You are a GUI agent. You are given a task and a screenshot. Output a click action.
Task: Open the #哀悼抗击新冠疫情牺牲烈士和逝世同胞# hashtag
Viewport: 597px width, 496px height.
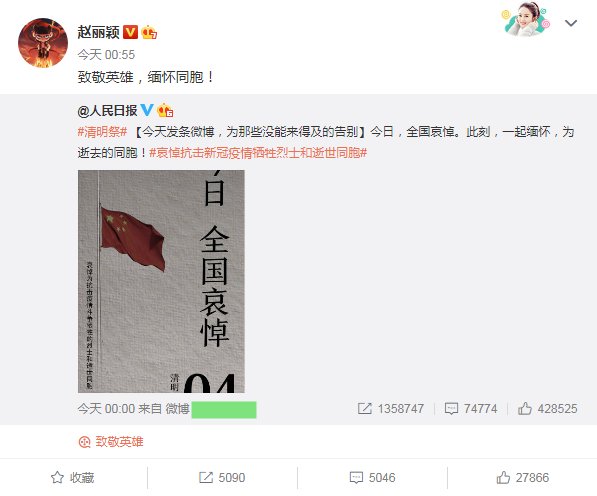click(x=258, y=153)
